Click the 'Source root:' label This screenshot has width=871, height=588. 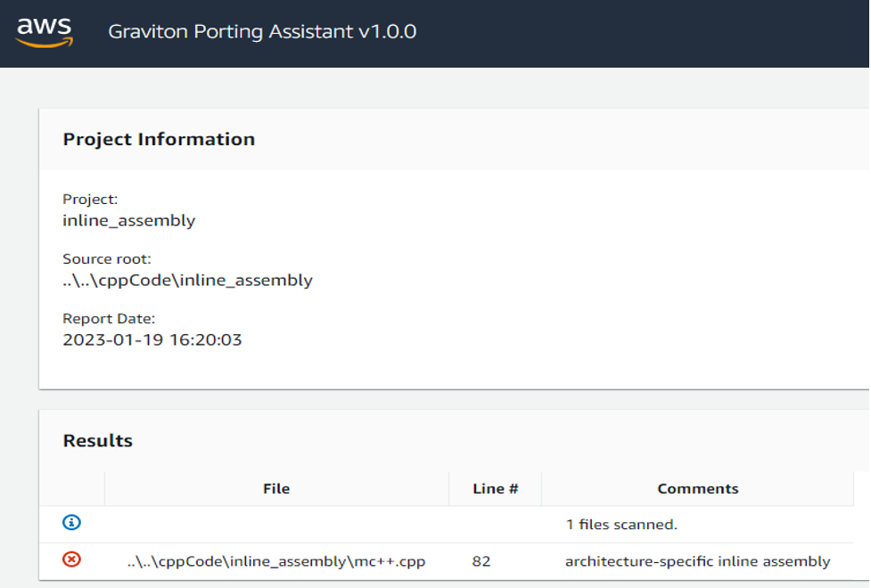107,258
